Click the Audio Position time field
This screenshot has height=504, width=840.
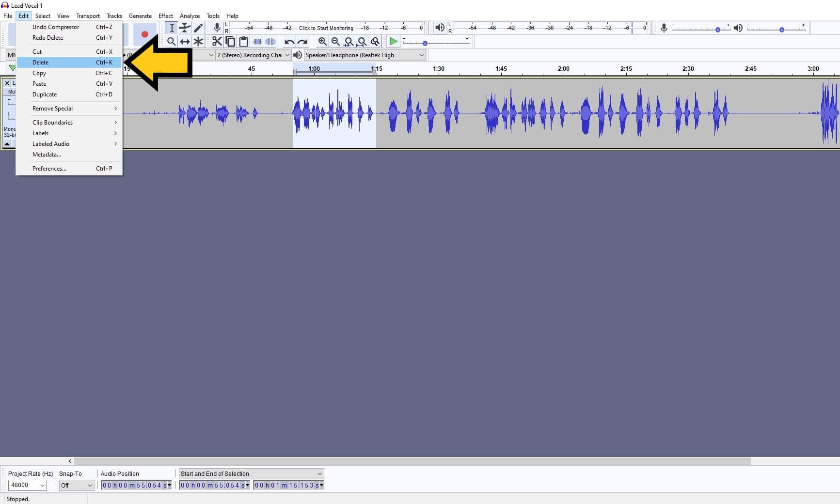click(x=136, y=485)
